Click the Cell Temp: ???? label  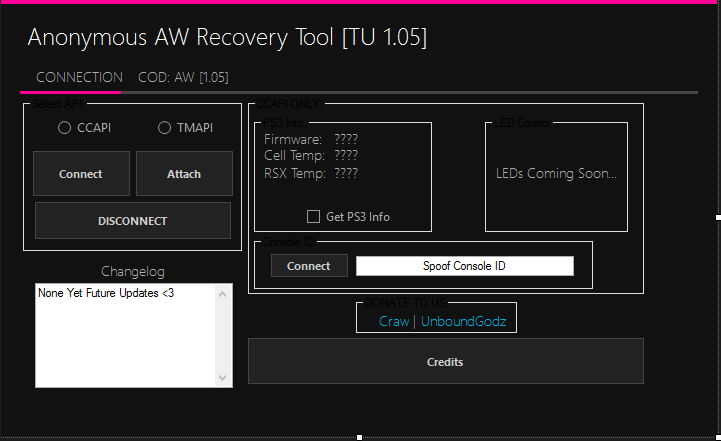(311, 155)
